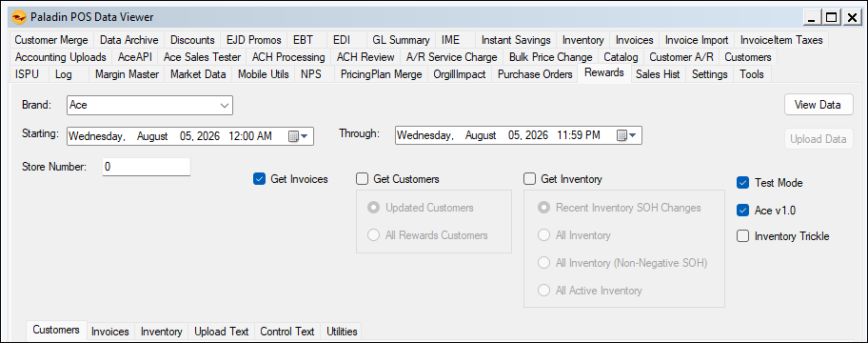This screenshot has width=868, height=343.
Task: Toggle the Get Invoices checkbox
Action: pyautogui.click(x=259, y=179)
